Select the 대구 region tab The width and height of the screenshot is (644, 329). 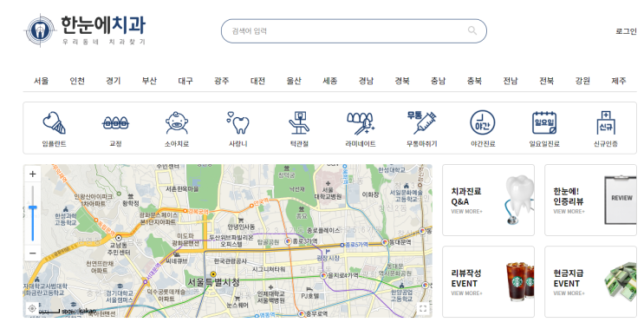pos(185,81)
